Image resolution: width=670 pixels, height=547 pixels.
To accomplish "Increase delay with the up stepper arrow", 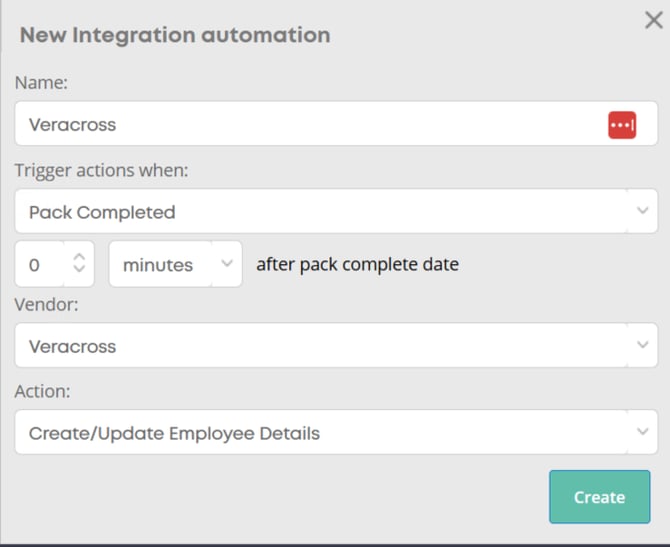I will [x=80, y=256].
